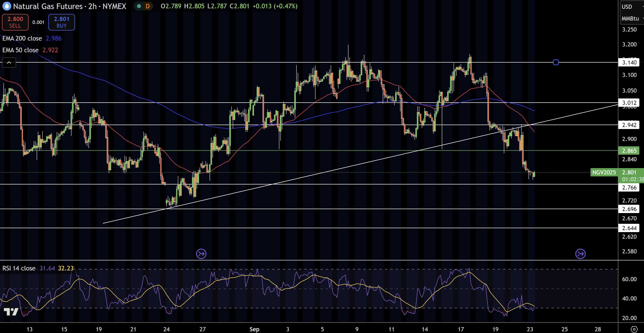Click the 17 date on time axis
This screenshot has height=333, width=644.
461,329
